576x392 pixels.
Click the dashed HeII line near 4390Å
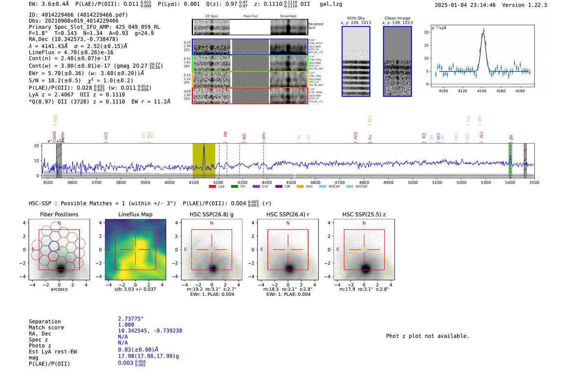[x=263, y=161]
